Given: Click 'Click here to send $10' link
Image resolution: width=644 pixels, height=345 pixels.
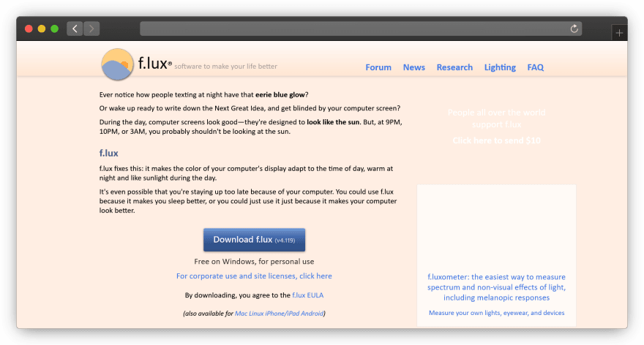Looking at the screenshot, I should [x=497, y=141].
